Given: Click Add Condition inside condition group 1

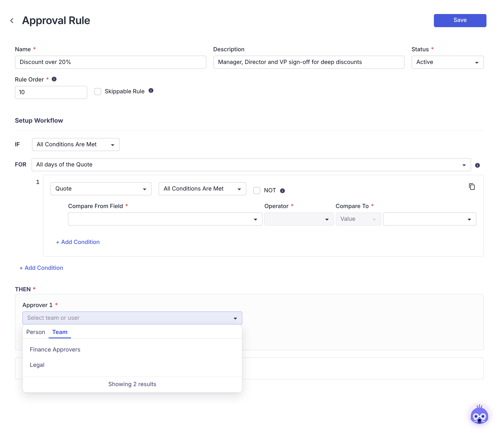Looking at the screenshot, I should click(78, 242).
